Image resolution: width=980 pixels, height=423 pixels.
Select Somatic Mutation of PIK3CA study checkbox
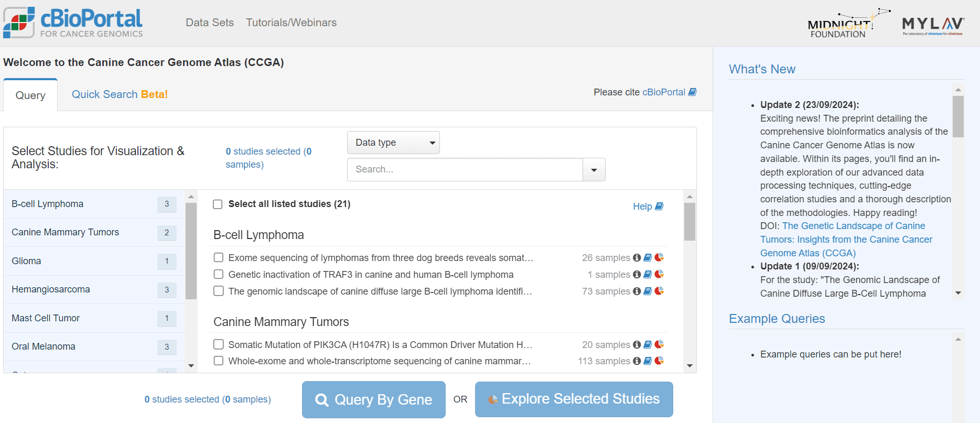pyautogui.click(x=219, y=344)
